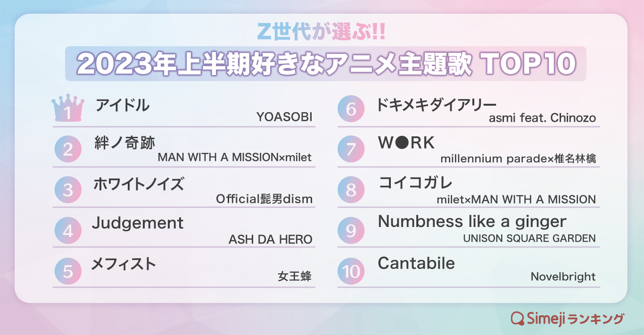
Task: Select the ホワイトノイズ song title
Action: (139, 183)
